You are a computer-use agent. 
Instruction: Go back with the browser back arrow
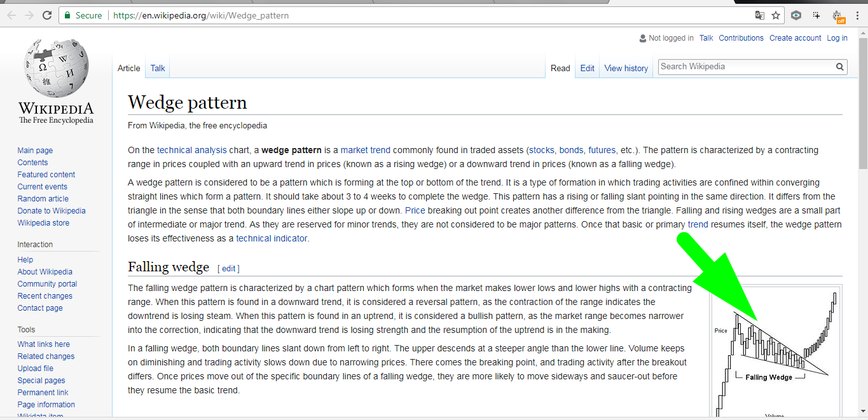(11, 15)
